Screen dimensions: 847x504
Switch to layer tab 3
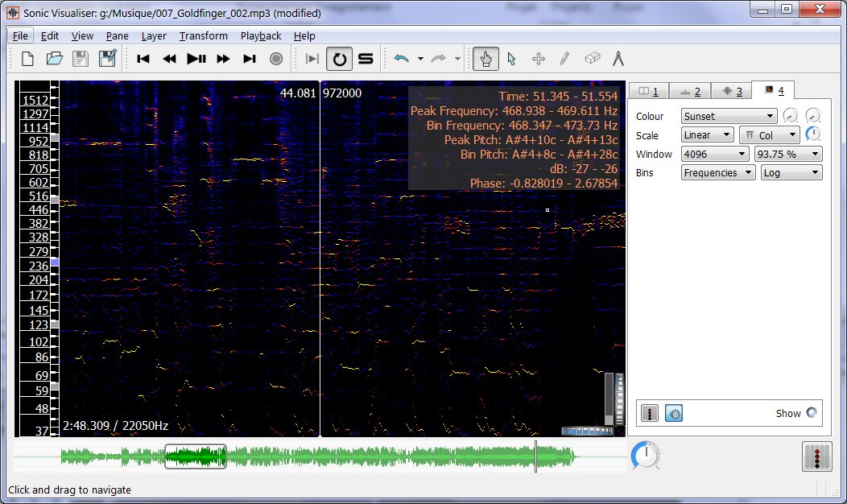coord(732,91)
